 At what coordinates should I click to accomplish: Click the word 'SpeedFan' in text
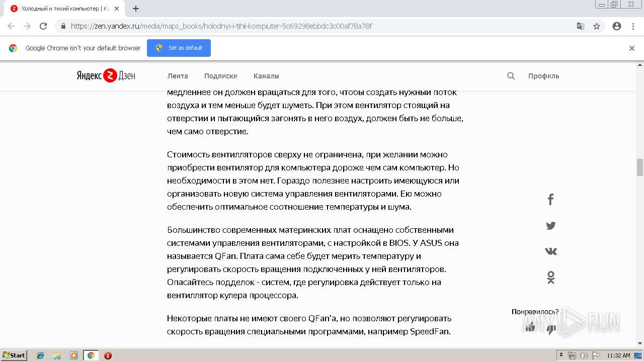point(430,331)
